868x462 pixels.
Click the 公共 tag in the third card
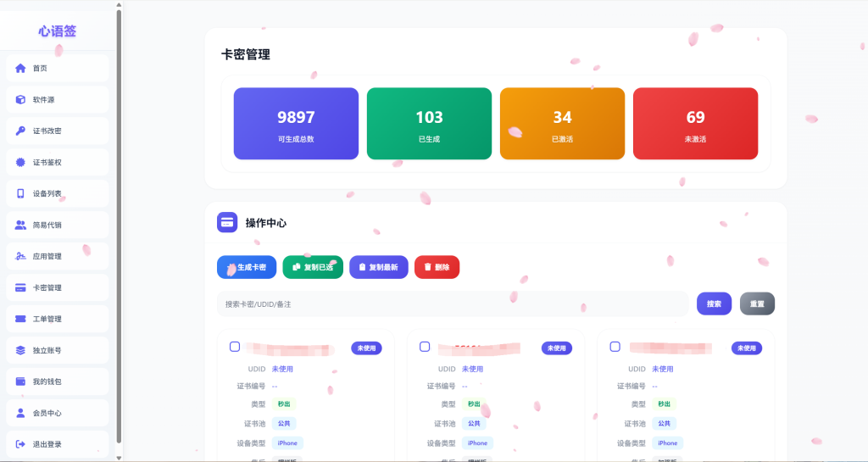[665, 423]
